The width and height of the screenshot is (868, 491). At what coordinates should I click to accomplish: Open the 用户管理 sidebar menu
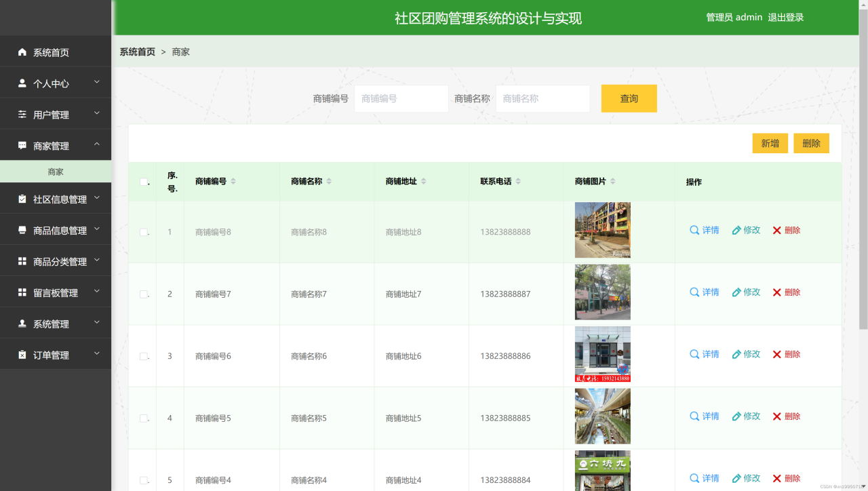click(56, 115)
